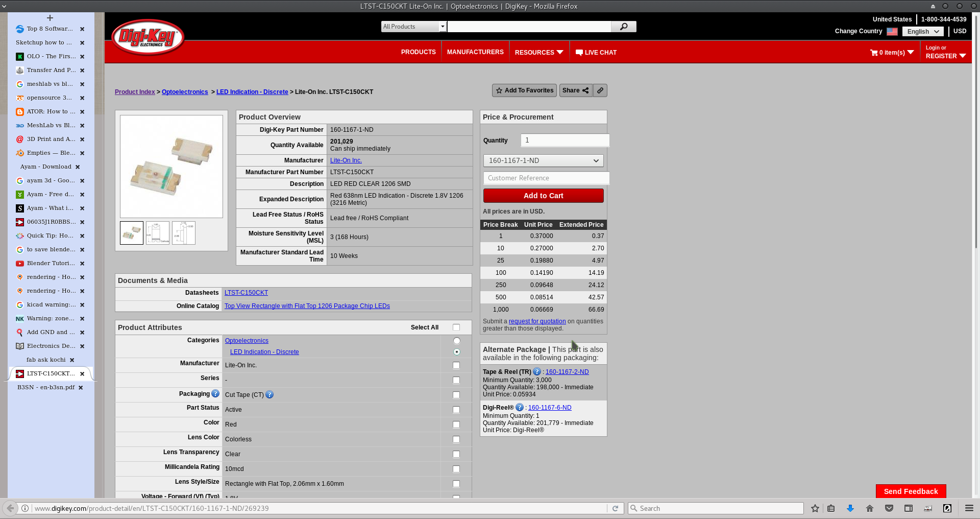Click the Send Feedback button
This screenshot has height=519, width=980.
coord(911,491)
